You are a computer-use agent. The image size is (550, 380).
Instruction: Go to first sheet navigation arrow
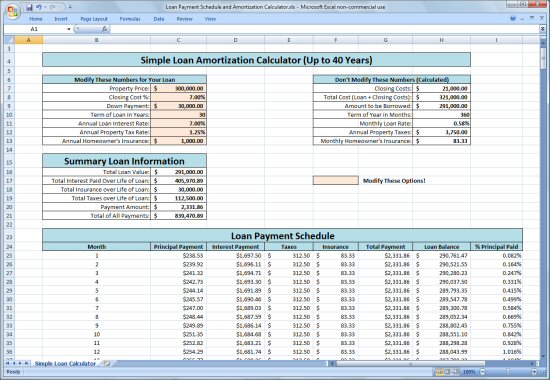click(x=8, y=364)
